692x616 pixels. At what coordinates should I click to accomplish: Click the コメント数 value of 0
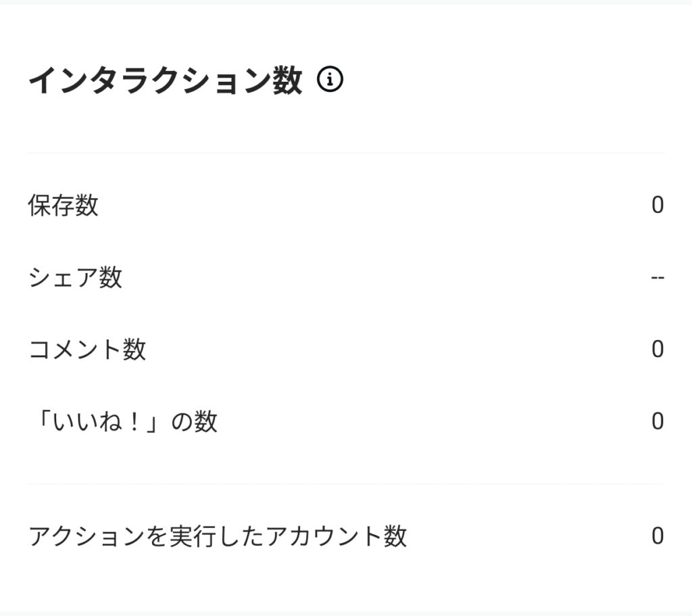click(658, 350)
